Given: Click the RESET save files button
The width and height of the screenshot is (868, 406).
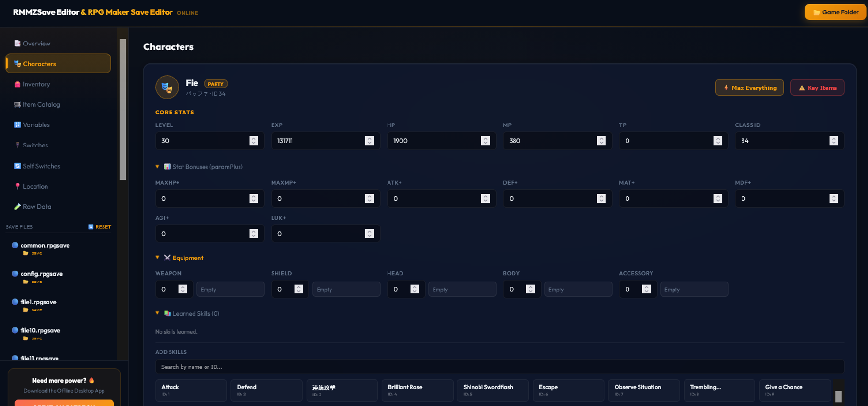Looking at the screenshot, I should tap(100, 227).
